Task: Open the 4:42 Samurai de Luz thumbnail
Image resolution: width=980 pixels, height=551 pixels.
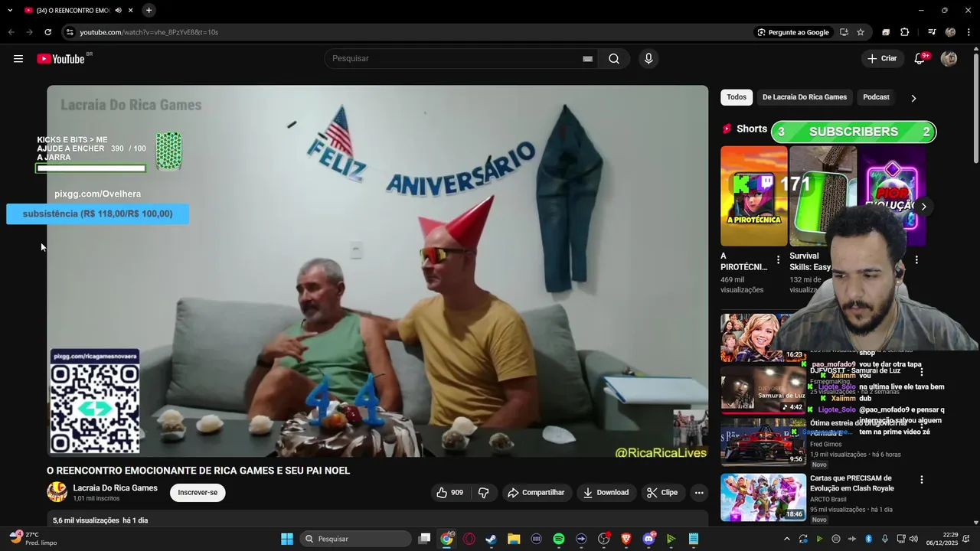Action: tap(763, 391)
